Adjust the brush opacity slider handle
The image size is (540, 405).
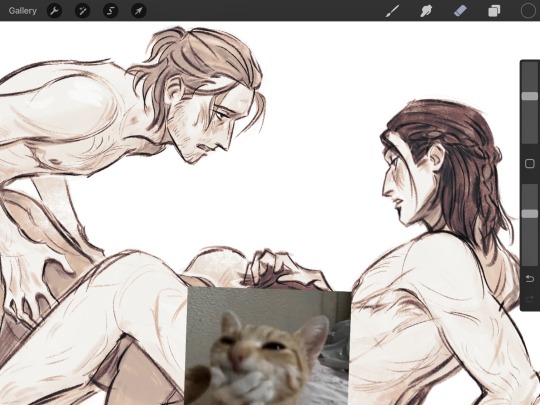[530, 214]
